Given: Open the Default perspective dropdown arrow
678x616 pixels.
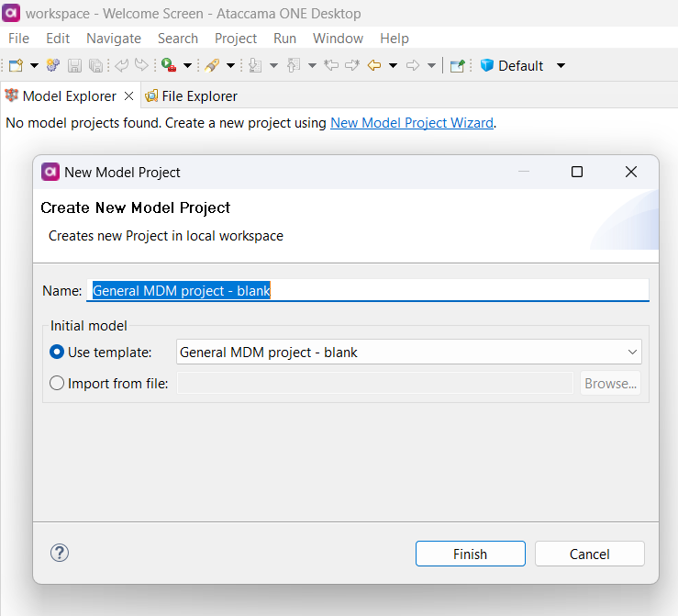Looking at the screenshot, I should click(x=561, y=65).
